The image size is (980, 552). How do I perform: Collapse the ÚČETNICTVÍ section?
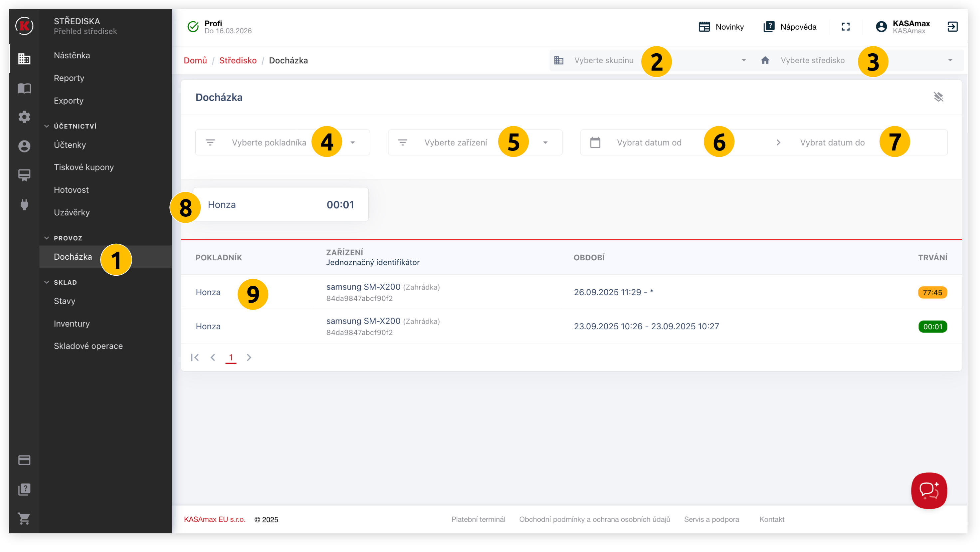pos(75,127)
